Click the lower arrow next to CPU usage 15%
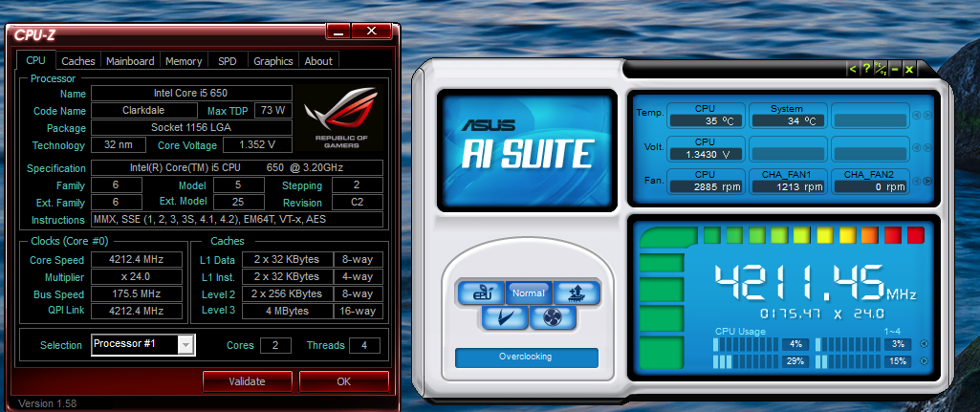The height and width of the screenshot is (412, 980). click(x=924, y=360)
